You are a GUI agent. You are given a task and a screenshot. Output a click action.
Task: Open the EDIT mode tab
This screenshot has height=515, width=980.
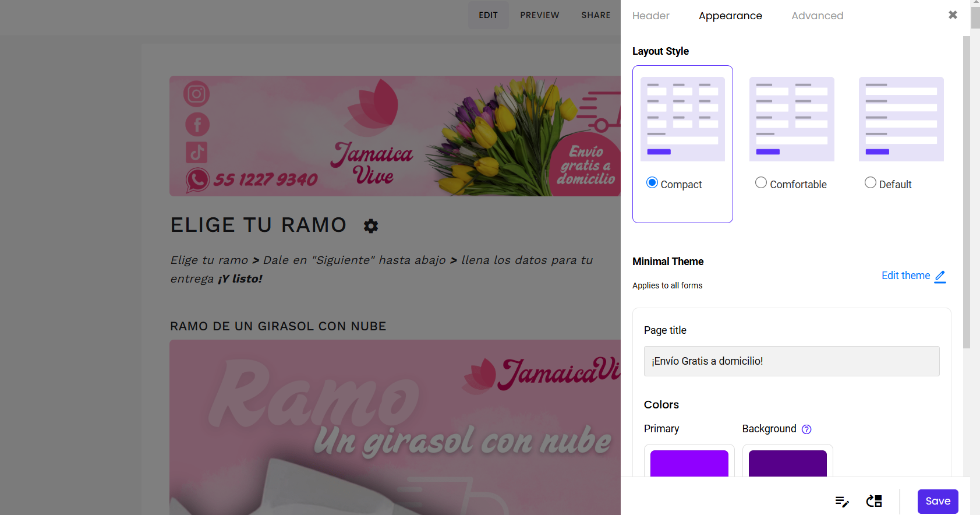pos(489,15)
